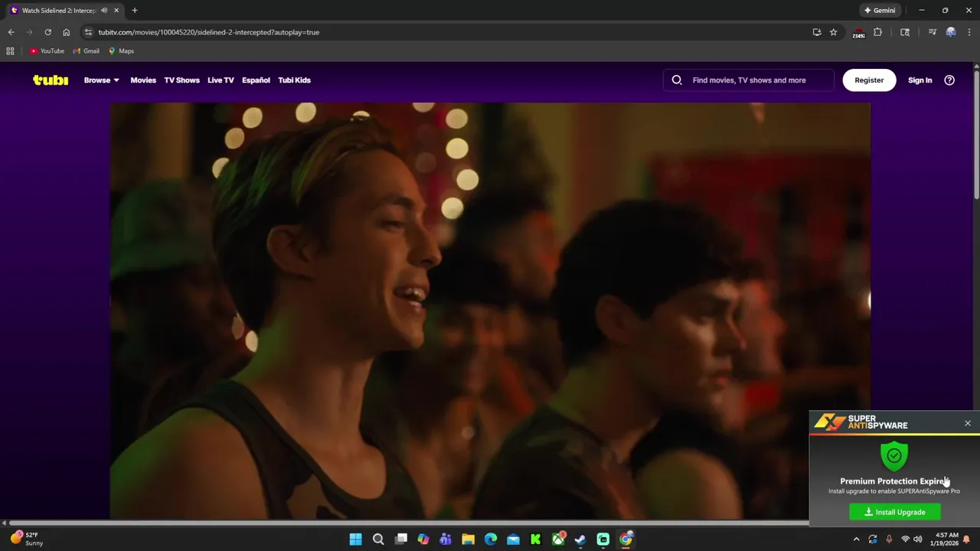Open taskbar volume control

point(917,540)
